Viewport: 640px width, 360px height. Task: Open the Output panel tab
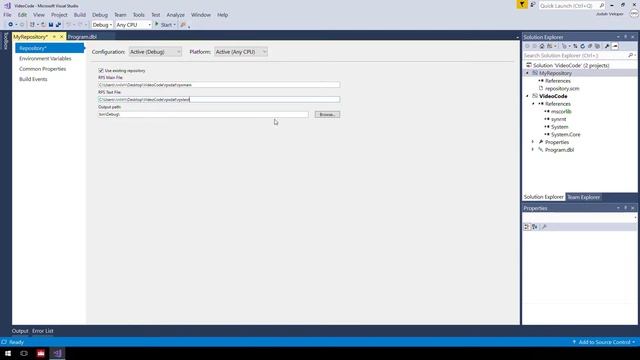20,331
